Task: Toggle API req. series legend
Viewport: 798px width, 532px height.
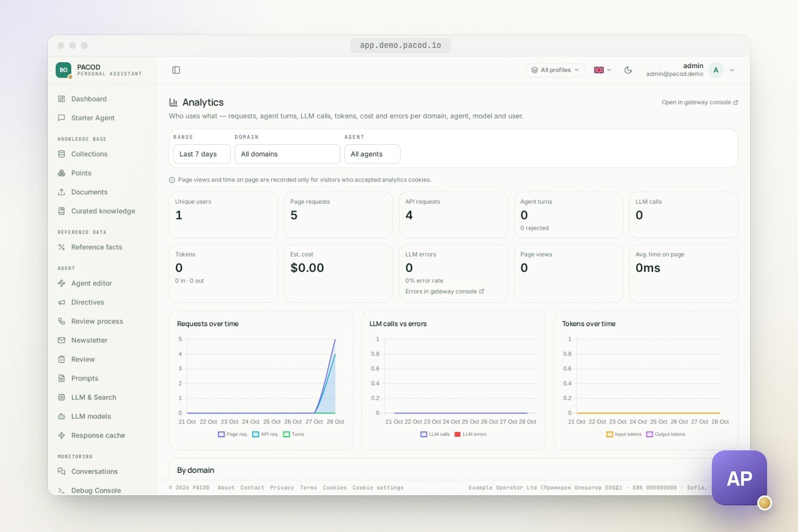Action: coord(265,435)
